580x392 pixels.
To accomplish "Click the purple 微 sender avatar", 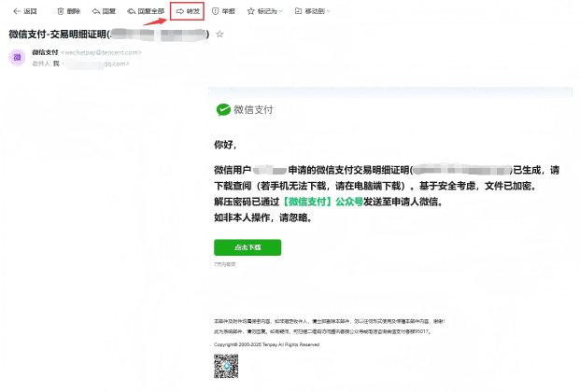I will [16, 57].
